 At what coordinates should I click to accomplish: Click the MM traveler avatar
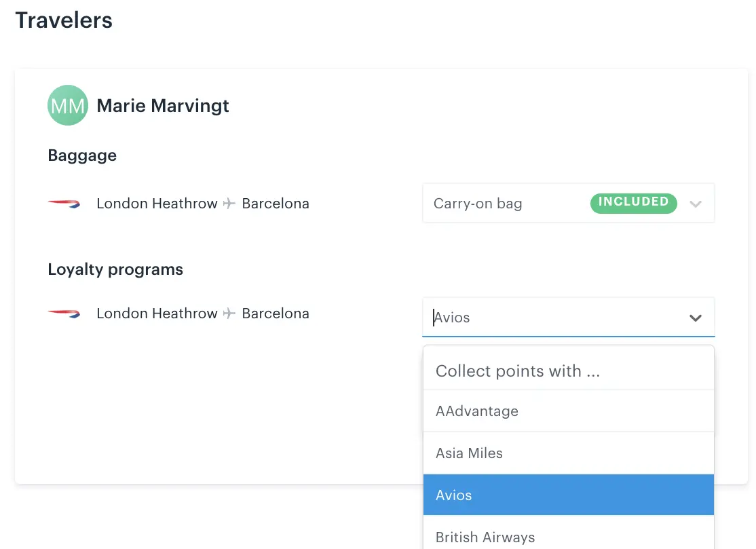pos(67,105)
